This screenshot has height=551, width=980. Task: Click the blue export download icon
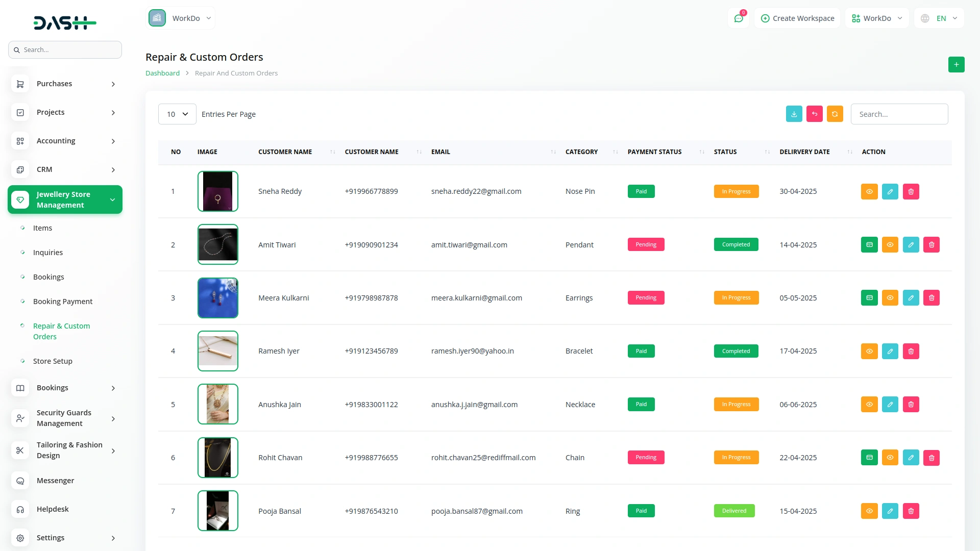(794, 114)
